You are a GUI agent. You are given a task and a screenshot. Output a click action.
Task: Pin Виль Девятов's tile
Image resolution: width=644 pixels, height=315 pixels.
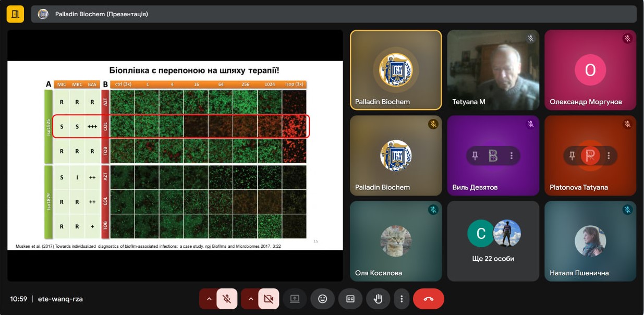click(475, 155)
